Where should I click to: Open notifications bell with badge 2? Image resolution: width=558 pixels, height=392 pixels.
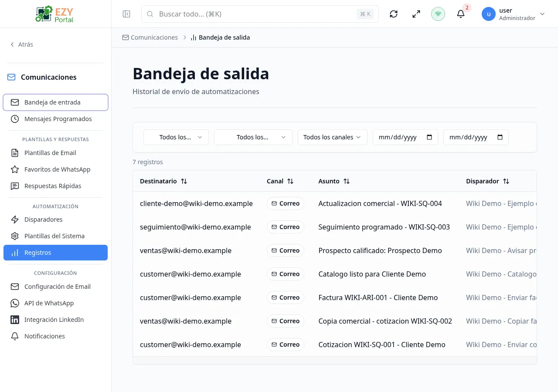tap(461, 14)
